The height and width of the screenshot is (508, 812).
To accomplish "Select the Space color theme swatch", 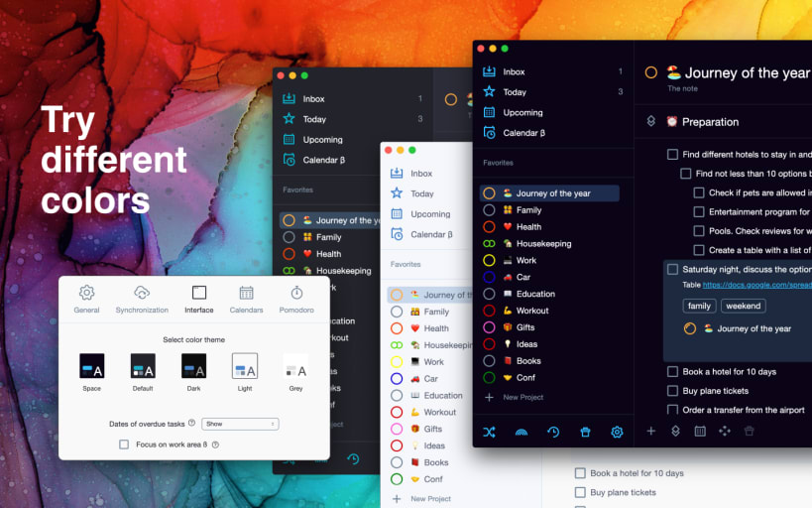I will coord(91,366).
